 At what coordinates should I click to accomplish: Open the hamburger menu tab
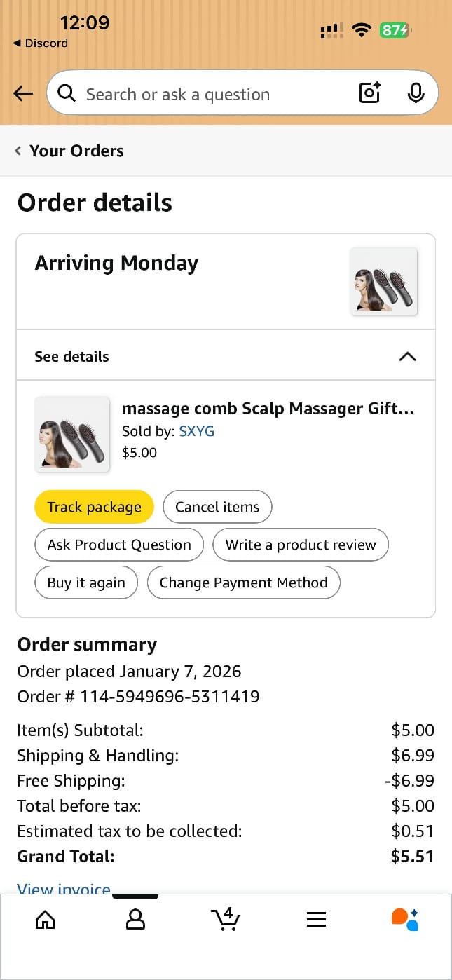pos(316,919)
